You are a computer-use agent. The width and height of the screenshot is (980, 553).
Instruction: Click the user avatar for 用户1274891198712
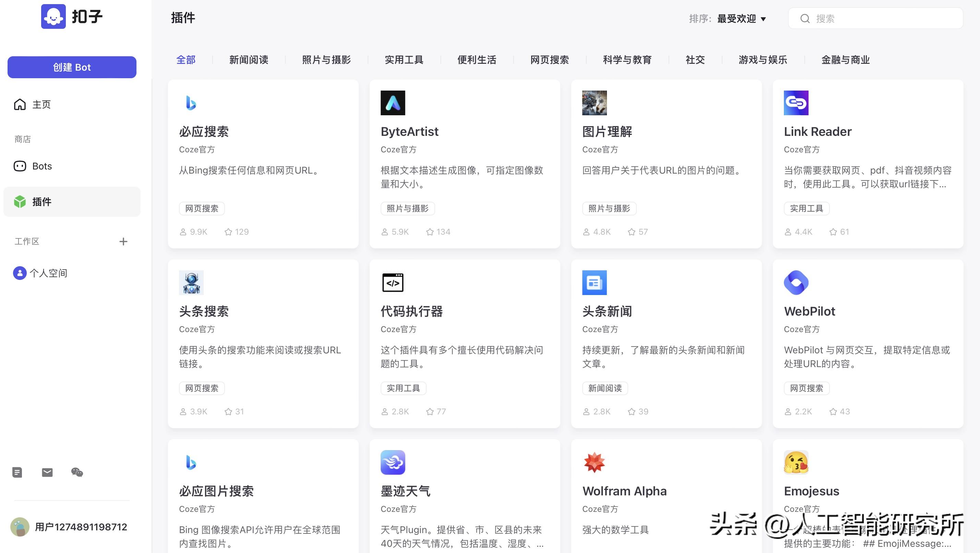click(x=20, y=527)
